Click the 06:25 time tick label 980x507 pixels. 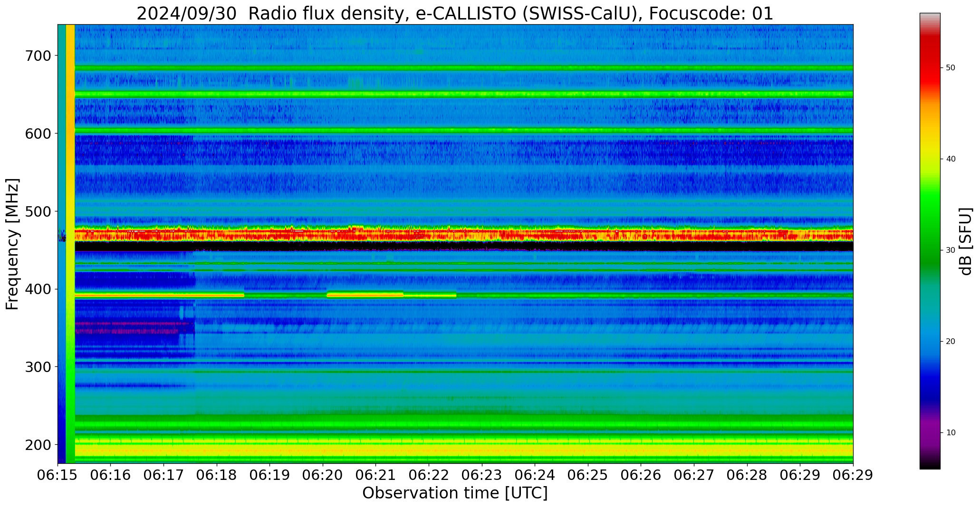coord(588,475)
